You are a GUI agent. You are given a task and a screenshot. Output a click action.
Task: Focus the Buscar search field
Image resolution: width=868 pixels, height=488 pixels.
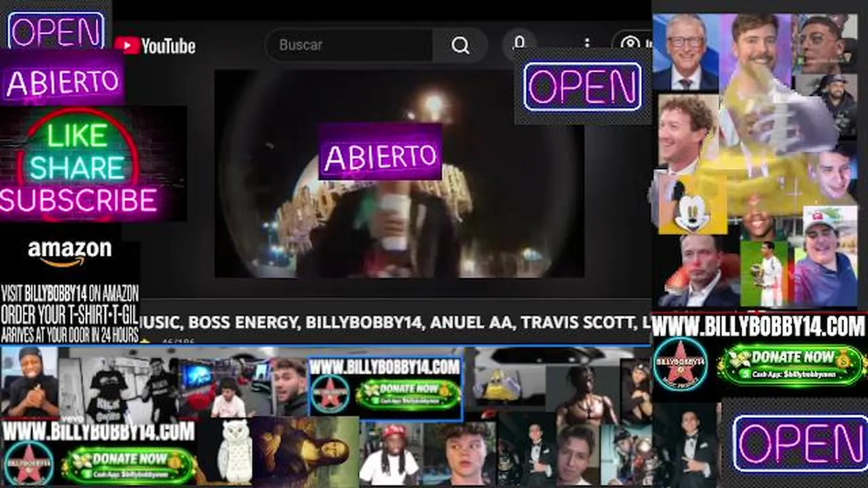coord(349,45)
